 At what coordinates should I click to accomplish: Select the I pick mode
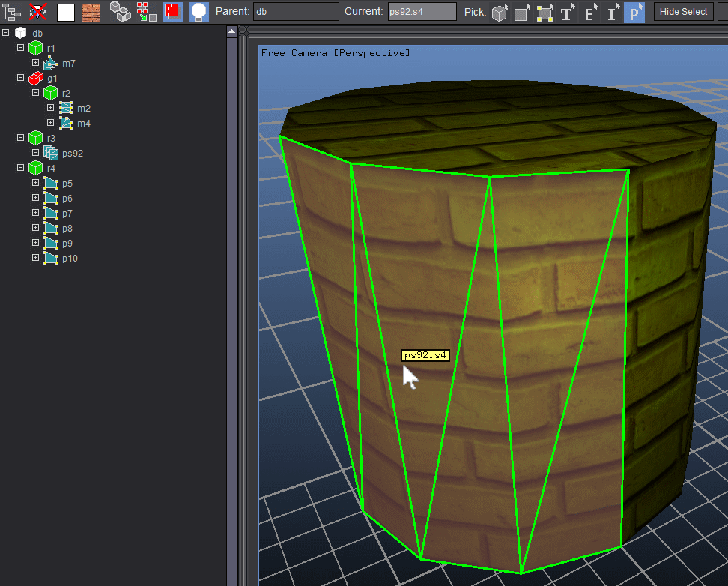point(612,12)
